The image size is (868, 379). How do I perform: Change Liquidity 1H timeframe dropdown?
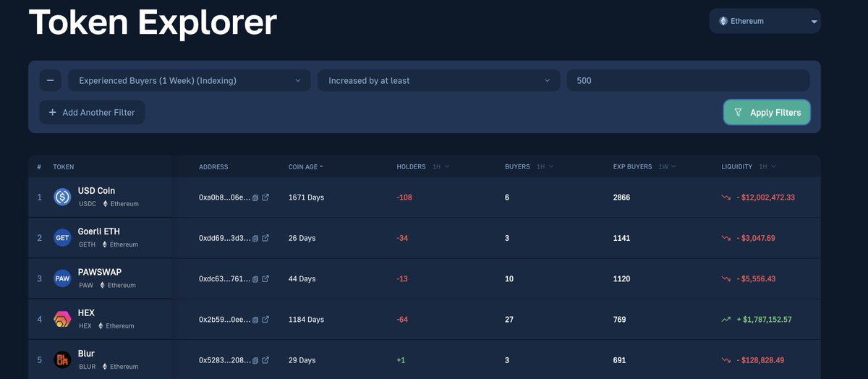[767, 167]
